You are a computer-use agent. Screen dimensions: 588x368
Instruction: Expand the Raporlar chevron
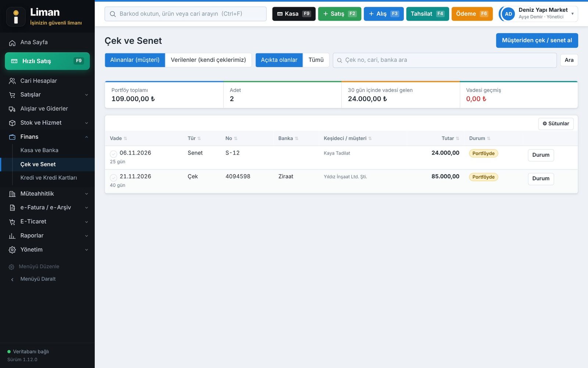[x=87, y=236]
